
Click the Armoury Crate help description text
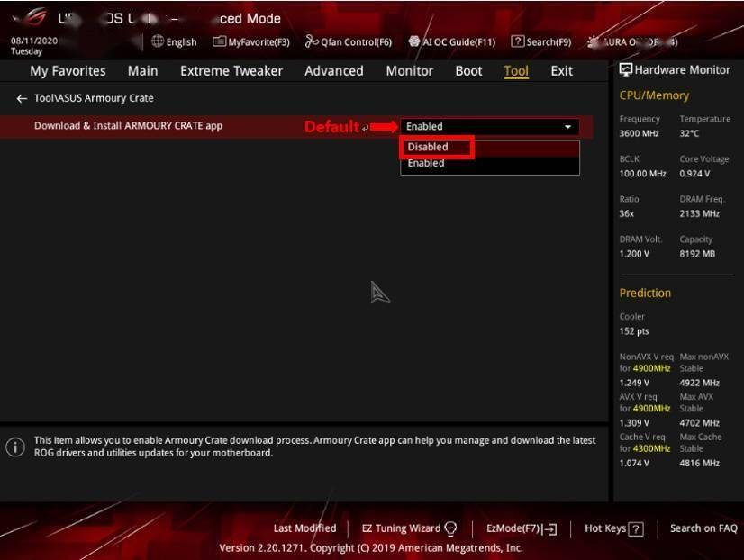click(x=314, y=447)
